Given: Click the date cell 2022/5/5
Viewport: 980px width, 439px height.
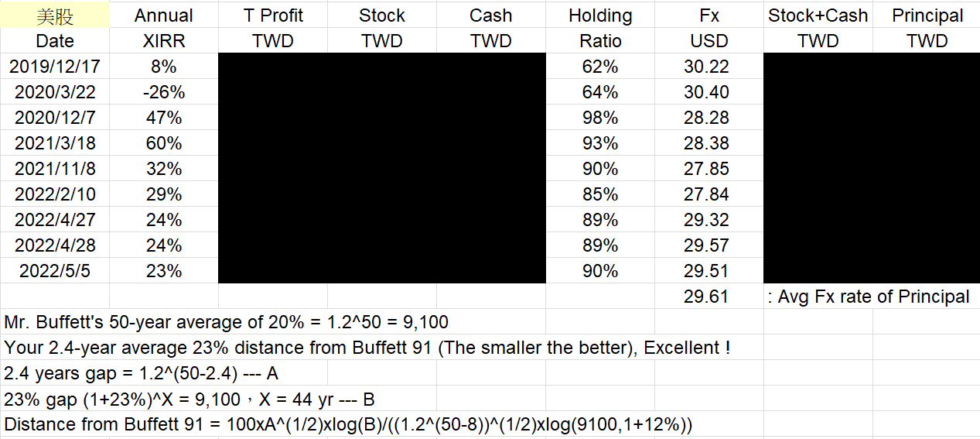Looking at the screenshot, I should (x=55, y=271).
